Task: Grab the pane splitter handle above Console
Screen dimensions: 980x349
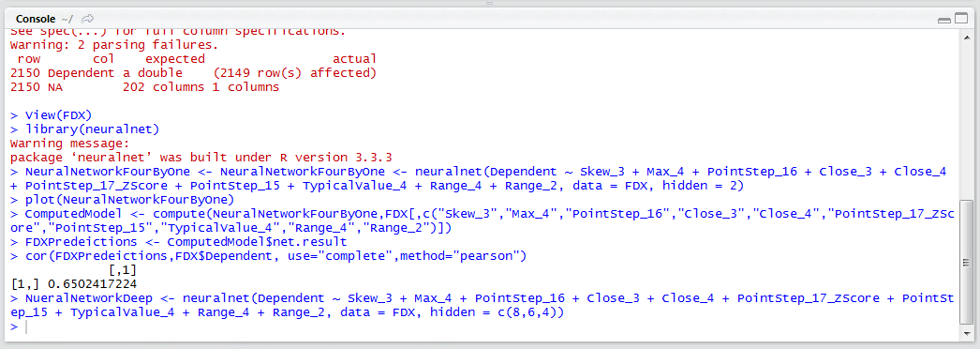Action: pyautogui.click(x=489, y=3)
